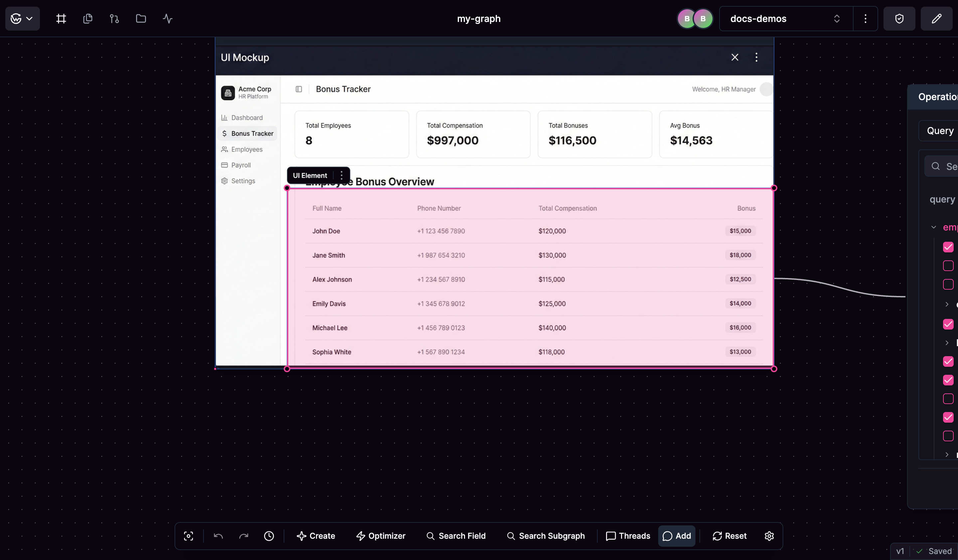Click the focus/scan icon in the bottom bar
This screenshot has height=560, width=958.
pos(188,536)
